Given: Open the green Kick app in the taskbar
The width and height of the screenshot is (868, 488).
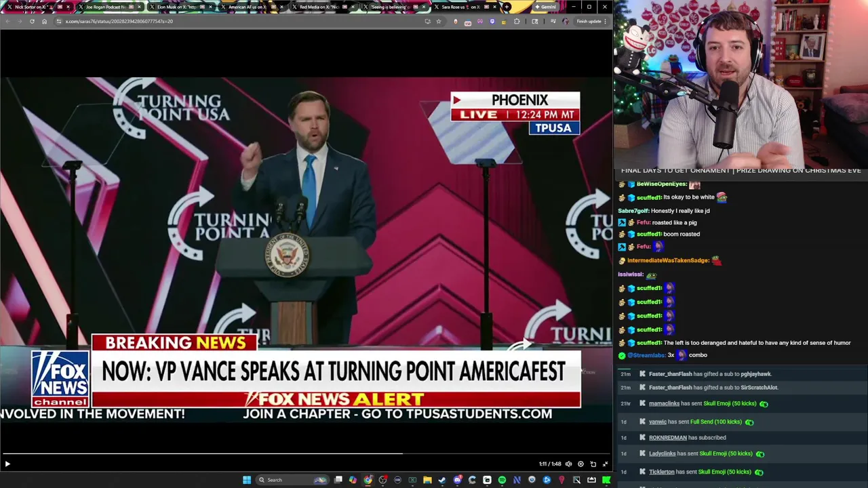Looking at the screenshot, I should click(x=606, y=480).
